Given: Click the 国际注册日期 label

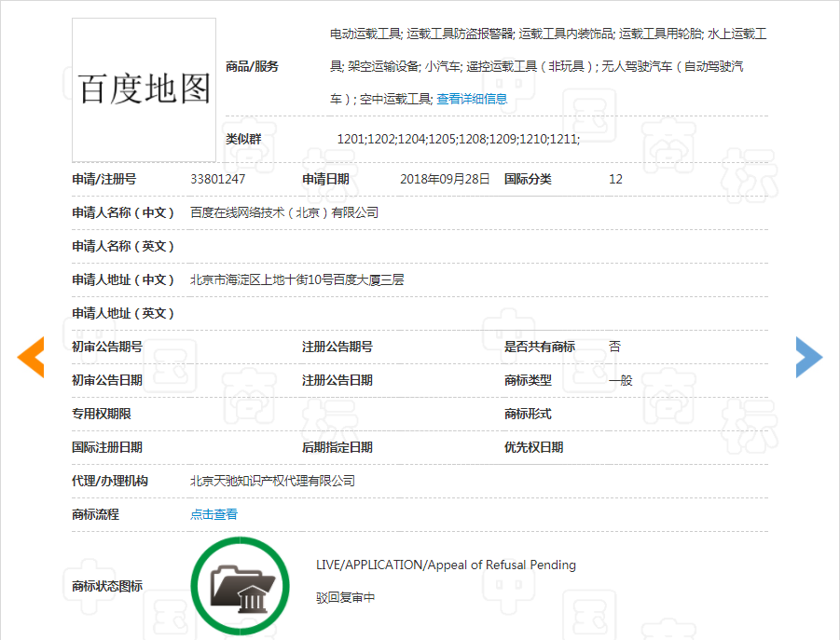Looking at the screenshot, I should click(x=107, y=447).
